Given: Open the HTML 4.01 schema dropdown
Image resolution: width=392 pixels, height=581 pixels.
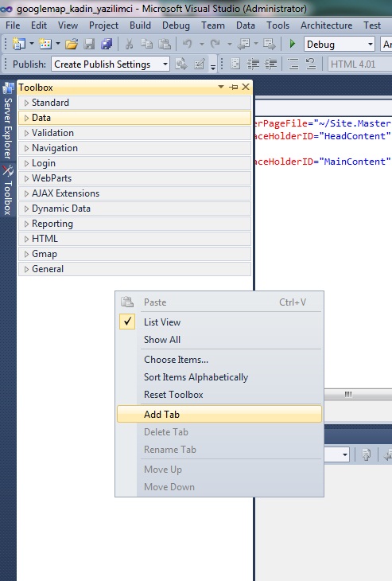Looking at the screenshot, I should pos(359,64).
